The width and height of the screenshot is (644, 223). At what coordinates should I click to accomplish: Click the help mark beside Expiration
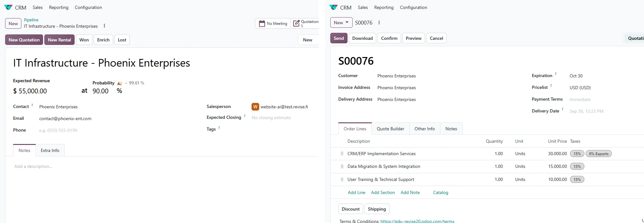[x=556, y=74]
